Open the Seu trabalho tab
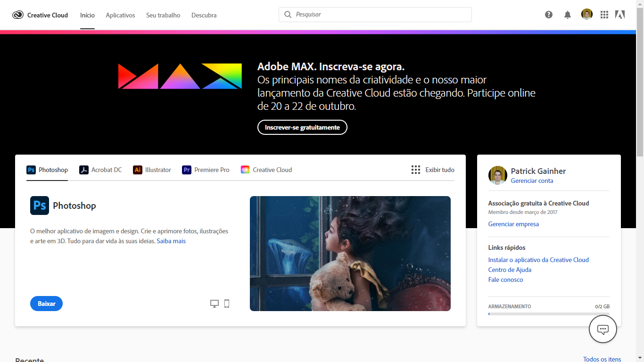This screenshot has height=362, width=644. 163,15
